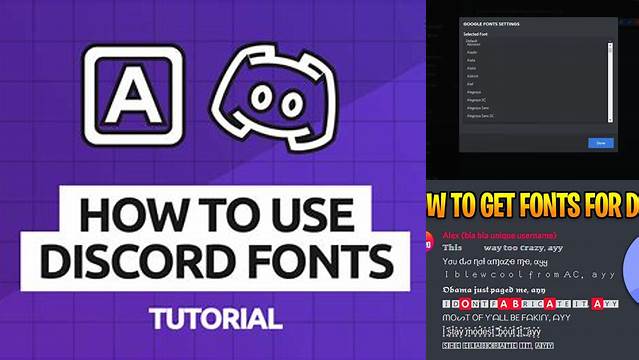Select the Alegreya Sans font option
This screenshot has width=639, height=360.
point(478,108)
